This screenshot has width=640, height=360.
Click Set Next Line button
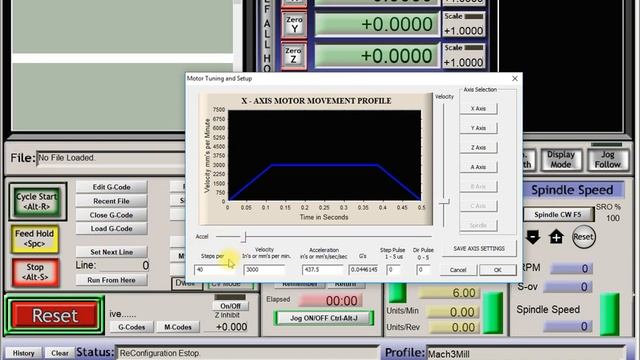pos(111,252)
